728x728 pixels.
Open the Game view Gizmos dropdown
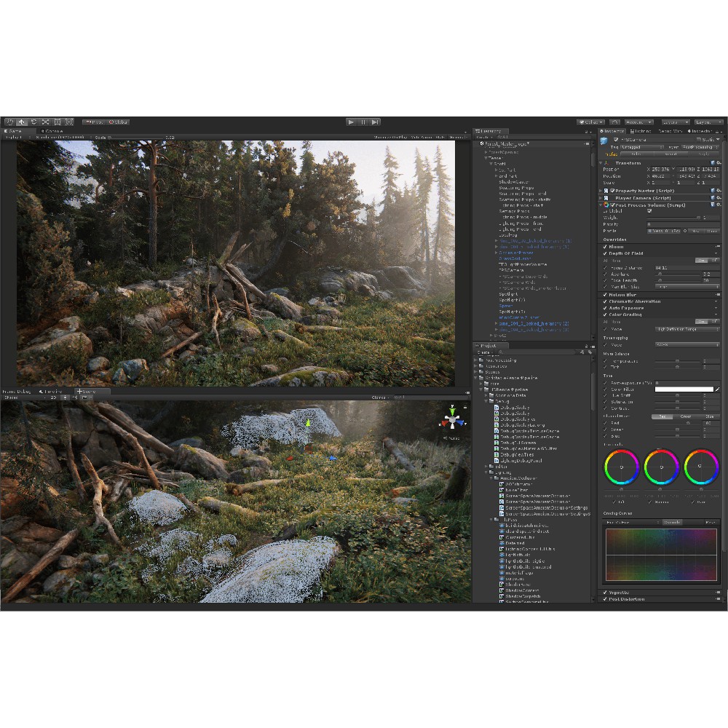457,137
